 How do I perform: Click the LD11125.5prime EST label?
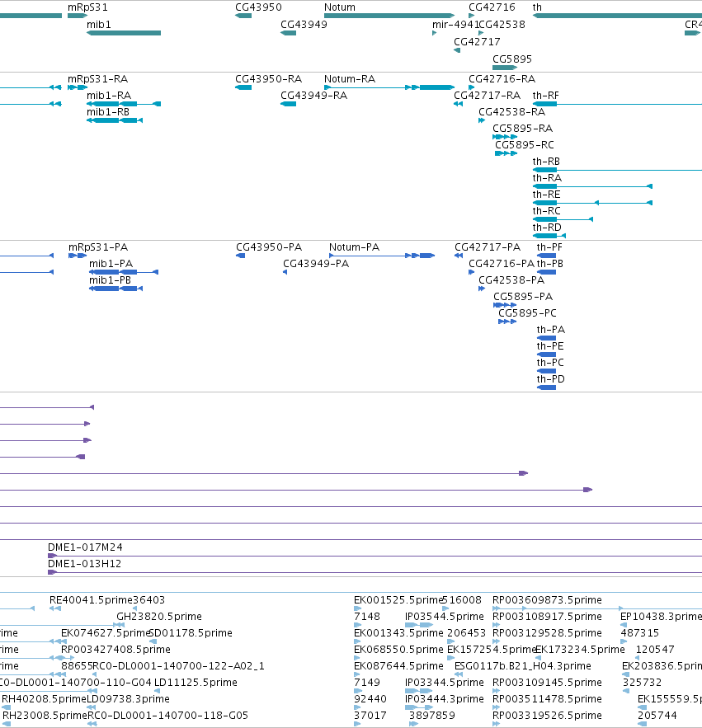pyautogui.click(x=196, y=683)
